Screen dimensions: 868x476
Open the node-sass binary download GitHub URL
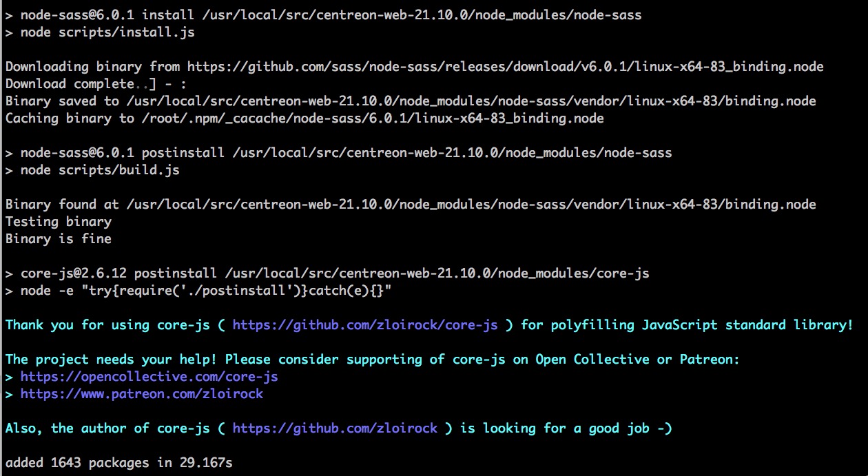(x=505, y=67)
